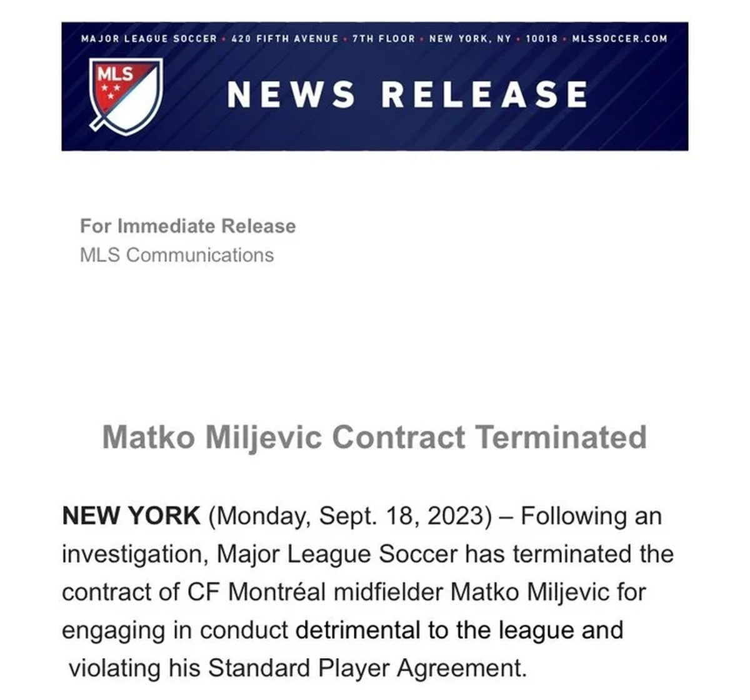This screenshot has width=750, height=700.
Task: Click the Monday, Sept. 18, 2023 date
Action: [x=350, y=516]
